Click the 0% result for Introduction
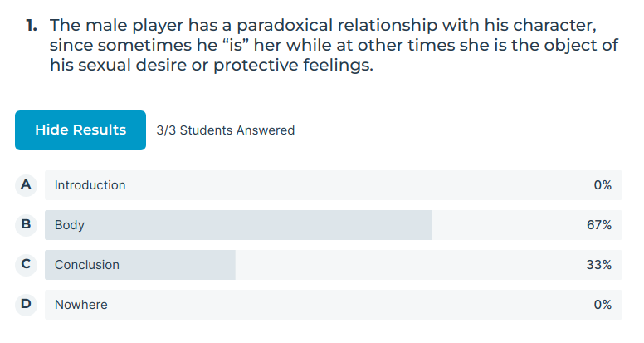Screen dimensions: 644x343 pyautogui.click(x=603, y=185)
